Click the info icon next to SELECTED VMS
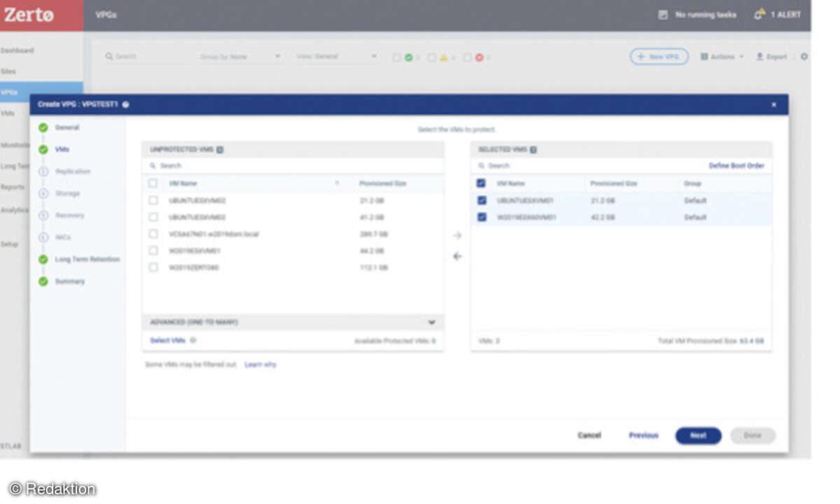Screen dimensions: 840x504 coord(533,150)
